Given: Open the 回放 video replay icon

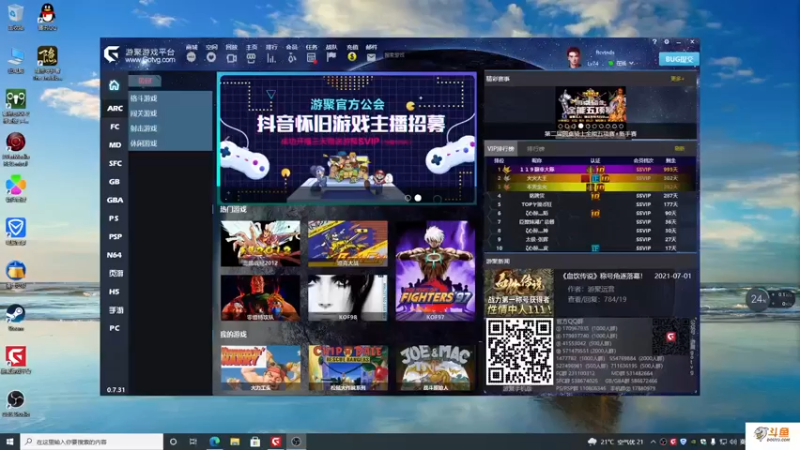Looking at the screenshot, I should pyautogui.click(x=231, y=58).
